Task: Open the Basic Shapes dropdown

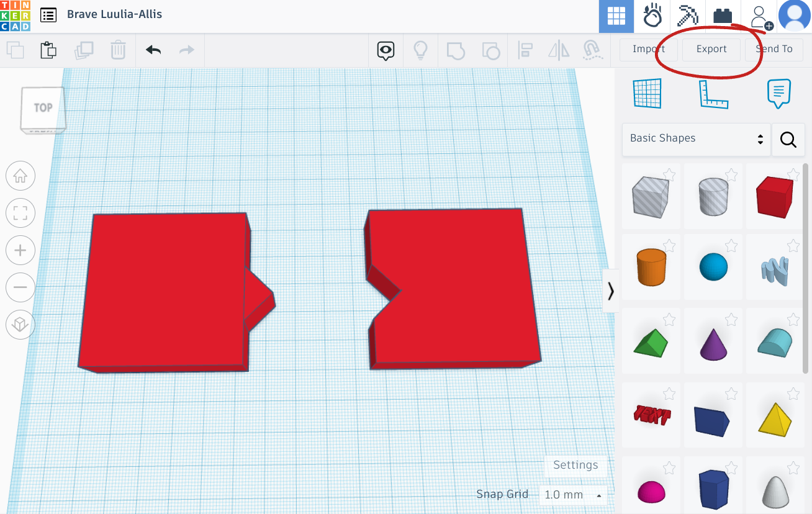Action: pos(695,138)
